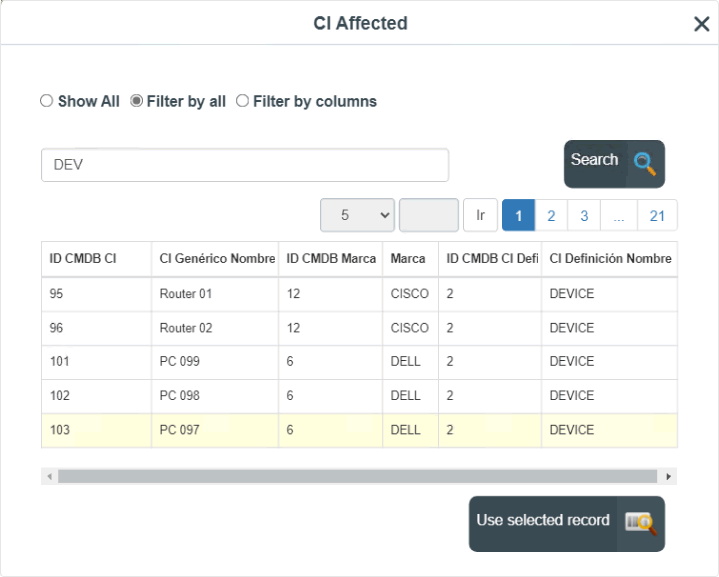Image resolution: width=719 pixels, height=577 pixels.
Task: Click the scrollbar left arrow
Action: pos(50,477)
